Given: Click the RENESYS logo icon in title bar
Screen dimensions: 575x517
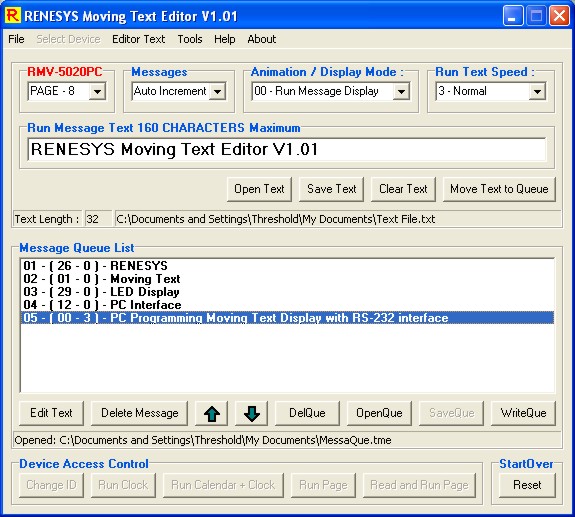Looking at the screenshot, I should pos(13,16).
